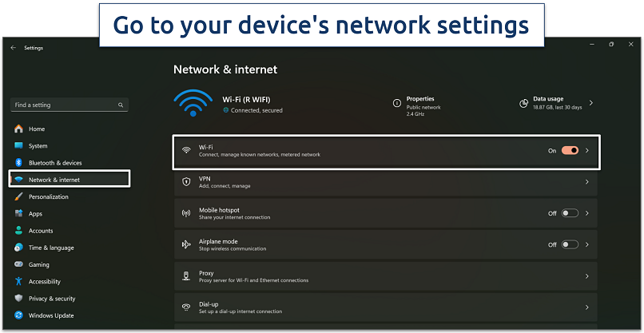Click the Data usage pie icon
The width and height of the screenshot is (644, 333).
(x=523, y=103)
